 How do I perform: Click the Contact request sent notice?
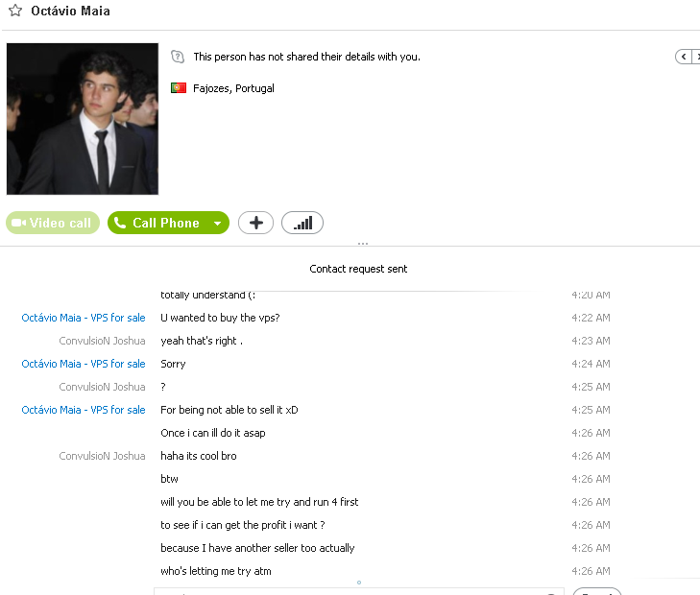(x=358, y=269)
